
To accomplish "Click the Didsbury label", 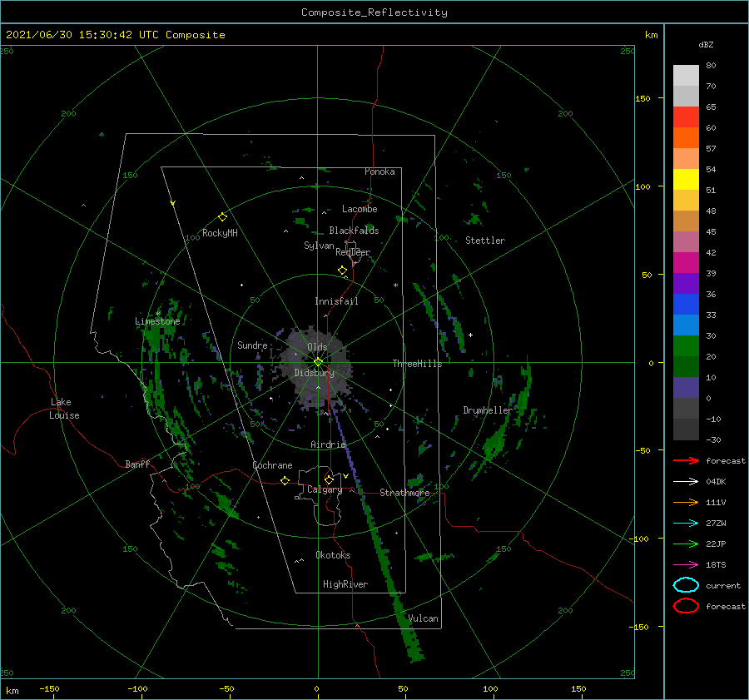I will pyautogui.click(x=315, y=373).
